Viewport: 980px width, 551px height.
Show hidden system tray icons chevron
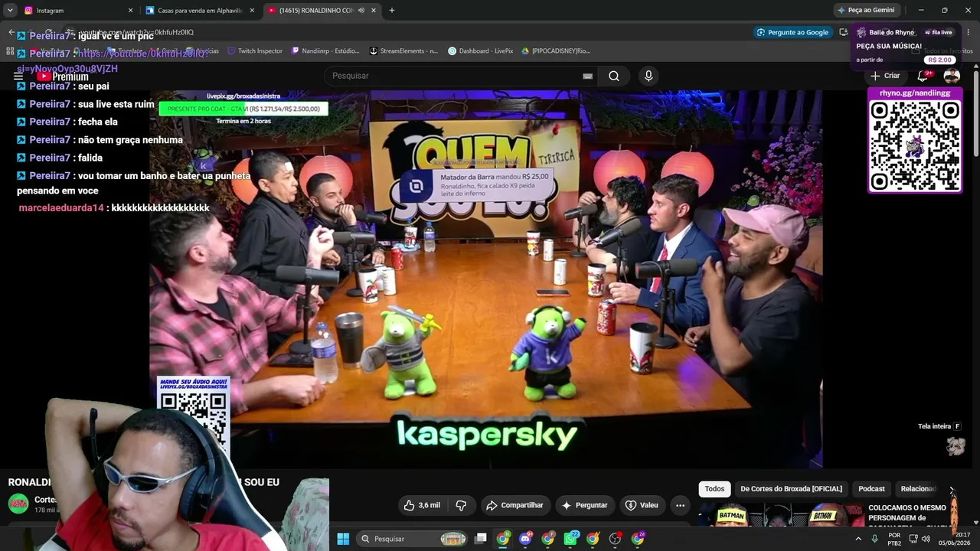click(x=857, y=539)
